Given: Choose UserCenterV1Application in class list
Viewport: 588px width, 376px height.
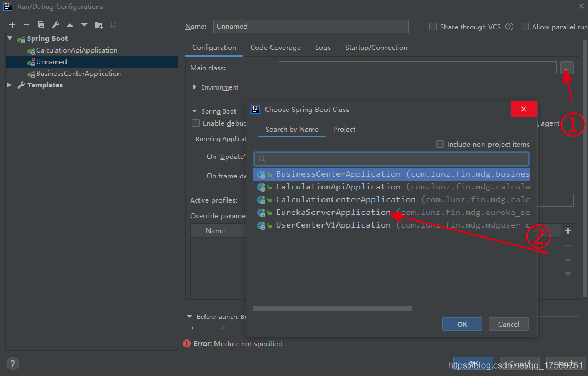Looking at the screenshot, I should coord(391,225).
